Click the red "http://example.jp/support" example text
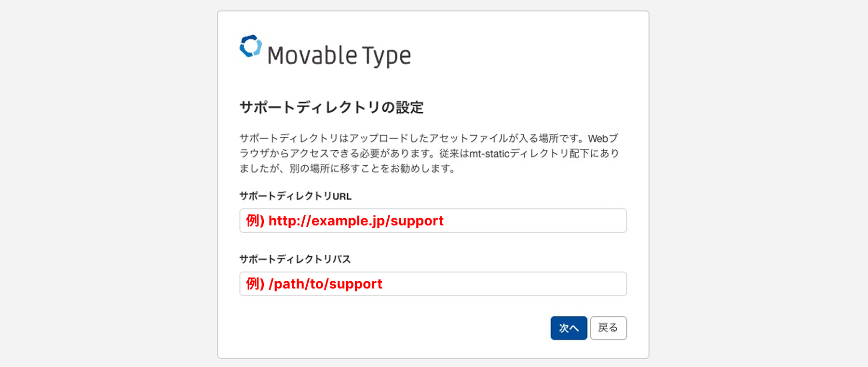Image resolution: width=868 pixels, height=367 pixels. [x=356, y=221]
